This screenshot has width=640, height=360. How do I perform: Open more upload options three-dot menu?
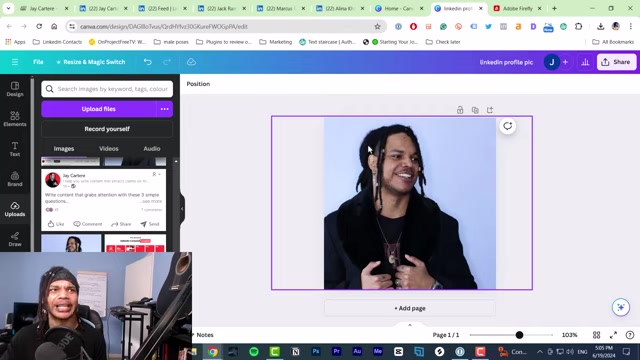[x=164, y=109]
